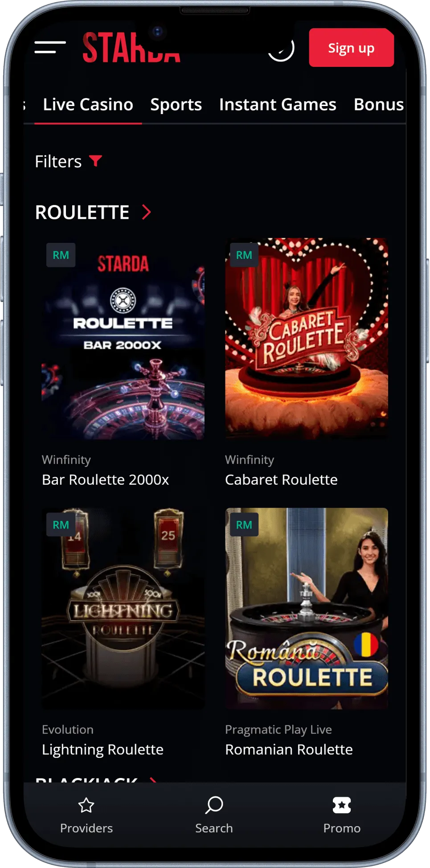430x868 pixels.
Task: Select the Sports tab
Action: tap(176, 105)
